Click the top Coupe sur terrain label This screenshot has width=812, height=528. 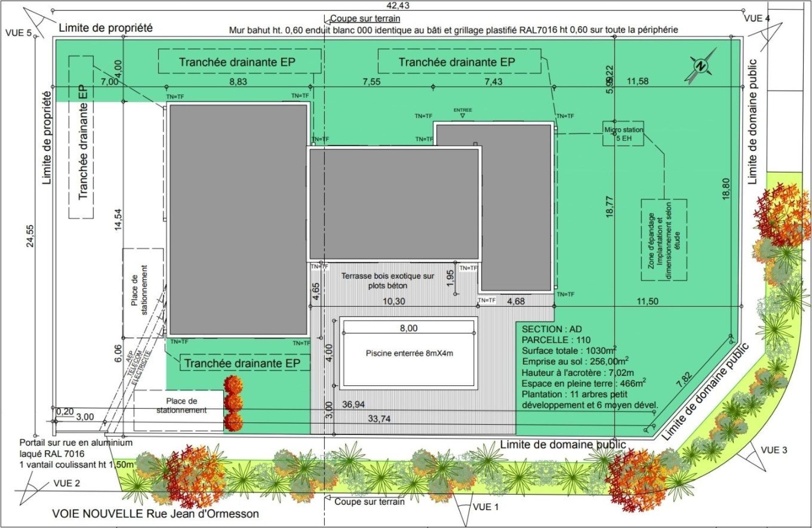point(365,19)
